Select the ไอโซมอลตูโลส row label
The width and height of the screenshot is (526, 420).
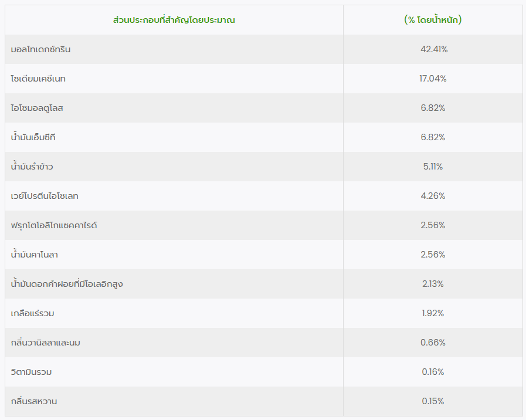pyautogui.click(x=37, y=108)
